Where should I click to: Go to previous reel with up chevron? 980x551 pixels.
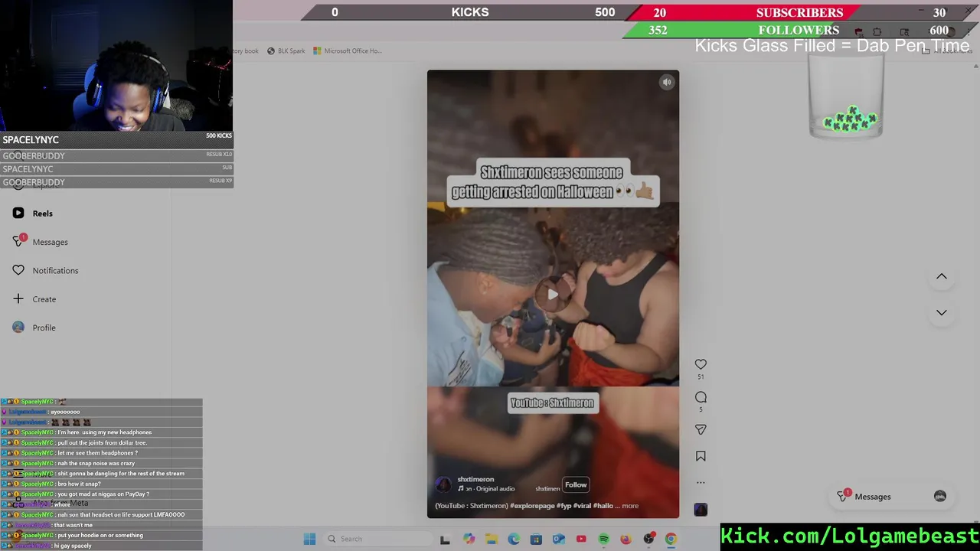point(942,276)
